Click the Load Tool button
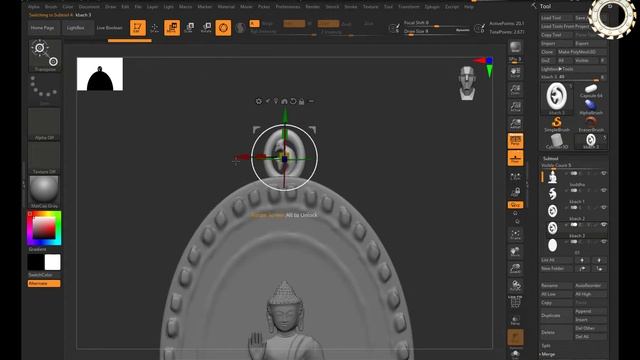640x360 pixels. point(556,18)
